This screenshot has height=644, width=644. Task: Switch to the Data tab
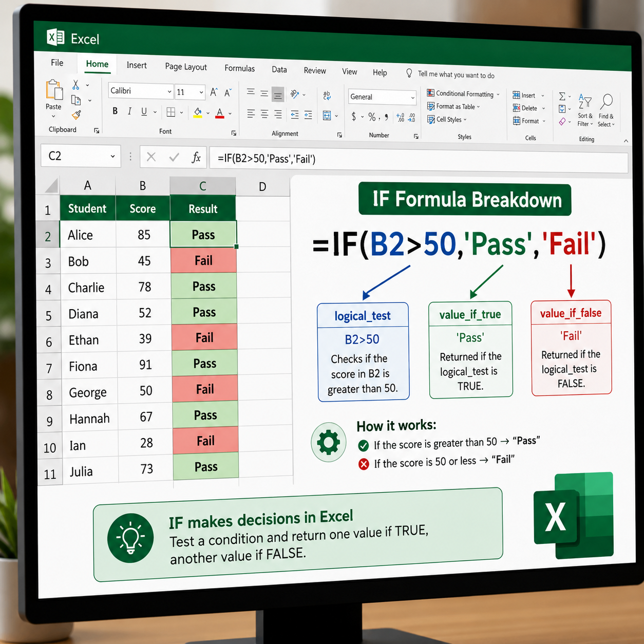(279, 69)
